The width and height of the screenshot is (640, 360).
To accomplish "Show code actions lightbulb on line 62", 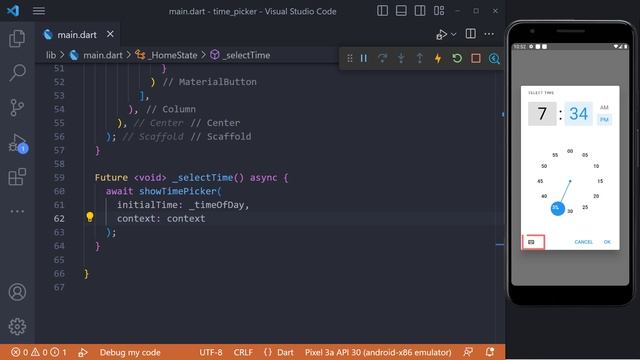I will click(90, 217).
